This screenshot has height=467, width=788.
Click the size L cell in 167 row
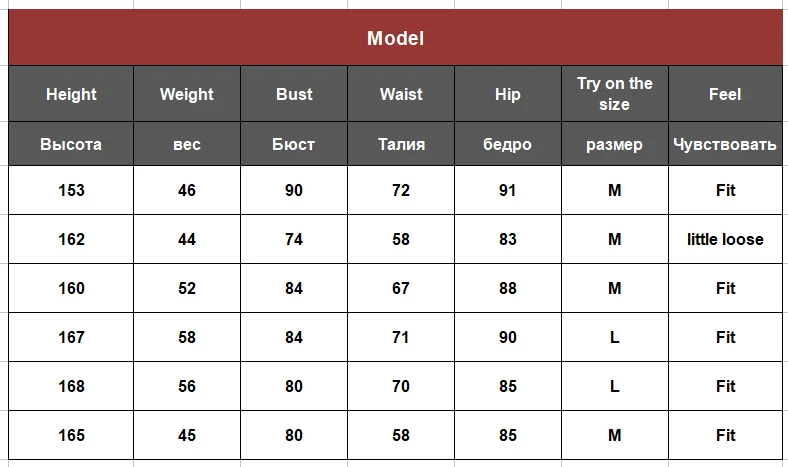coord(615,337)
